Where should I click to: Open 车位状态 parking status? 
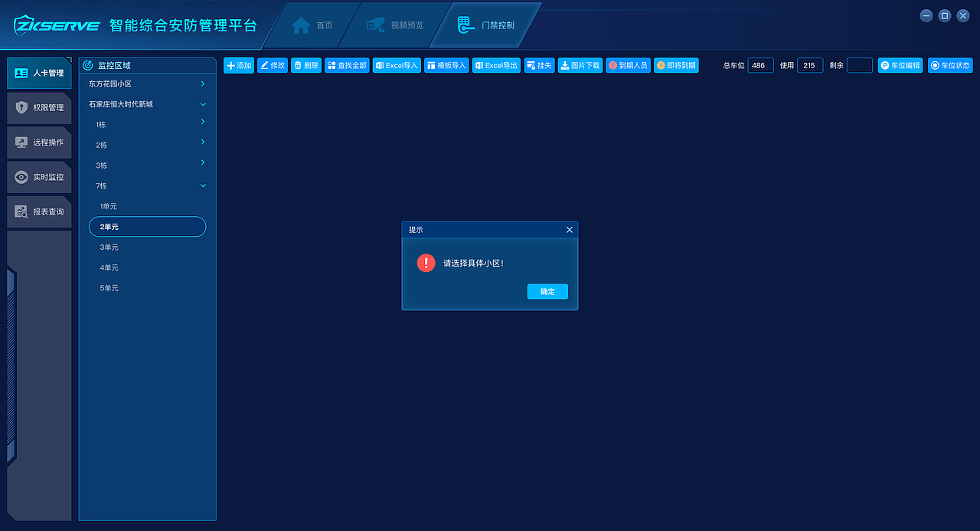click(x=950, y=66)
